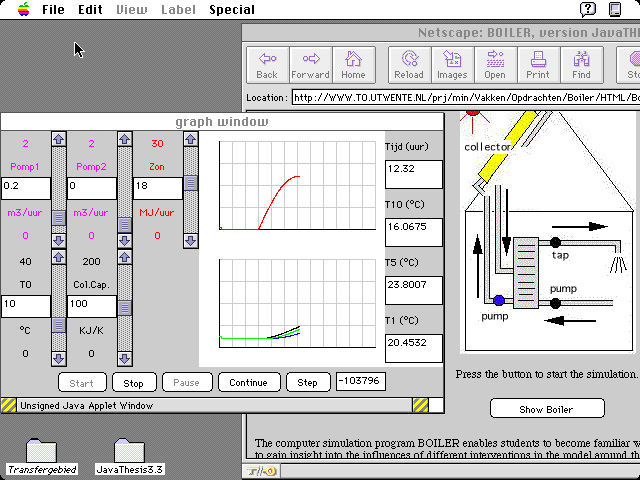
Task: Click the Netscape Location URL field
Action: (466, 98)
